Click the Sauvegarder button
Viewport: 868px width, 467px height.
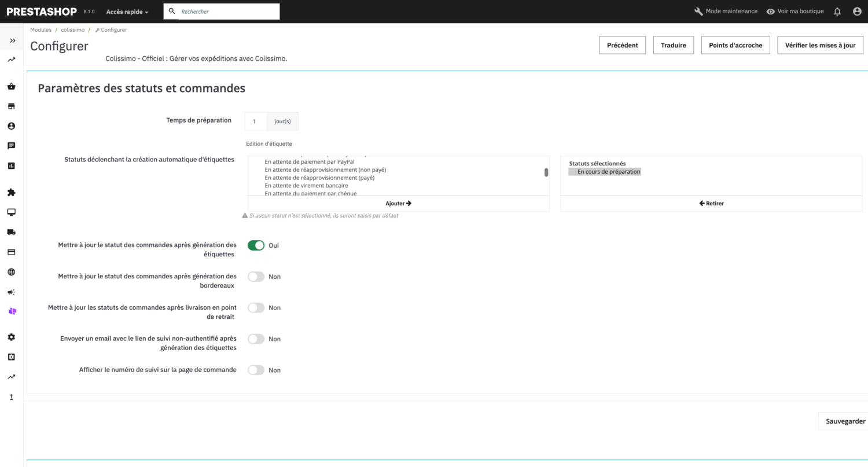click(x=846, y=421)
